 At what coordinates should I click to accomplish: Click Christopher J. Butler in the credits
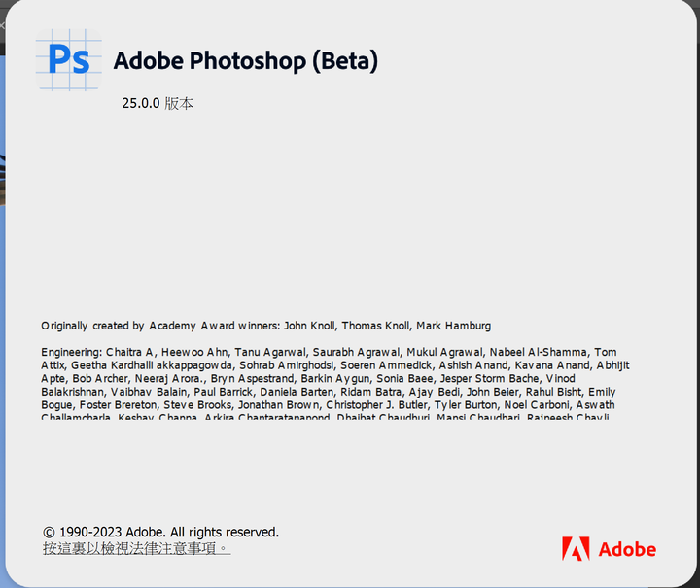[x=377, y=405]
